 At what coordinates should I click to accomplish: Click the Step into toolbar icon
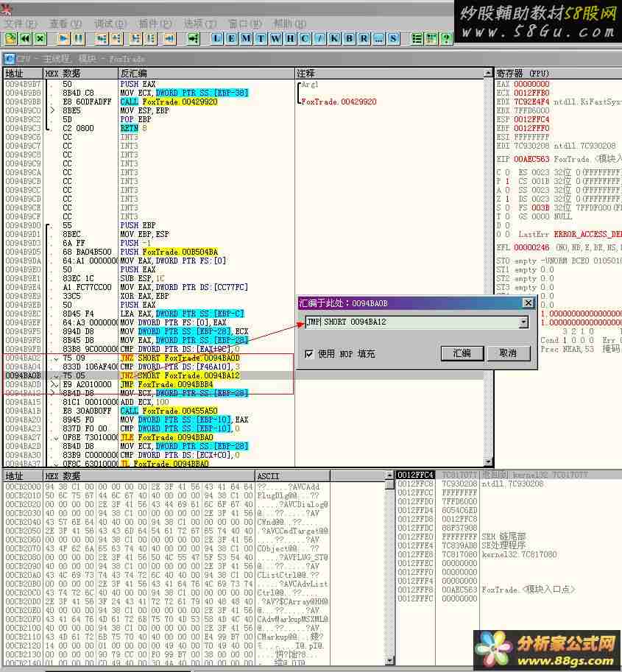pos(102,38)
